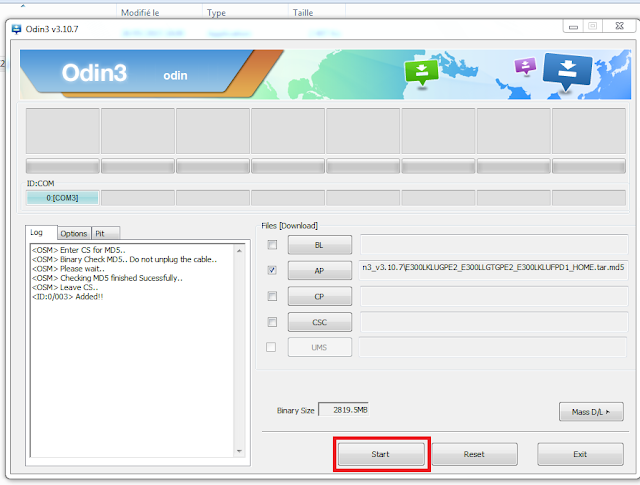Viewport: 640px width, 485px height.
Task: Click the 'Taille' column header in background window
Action: (x=303, y=13)
